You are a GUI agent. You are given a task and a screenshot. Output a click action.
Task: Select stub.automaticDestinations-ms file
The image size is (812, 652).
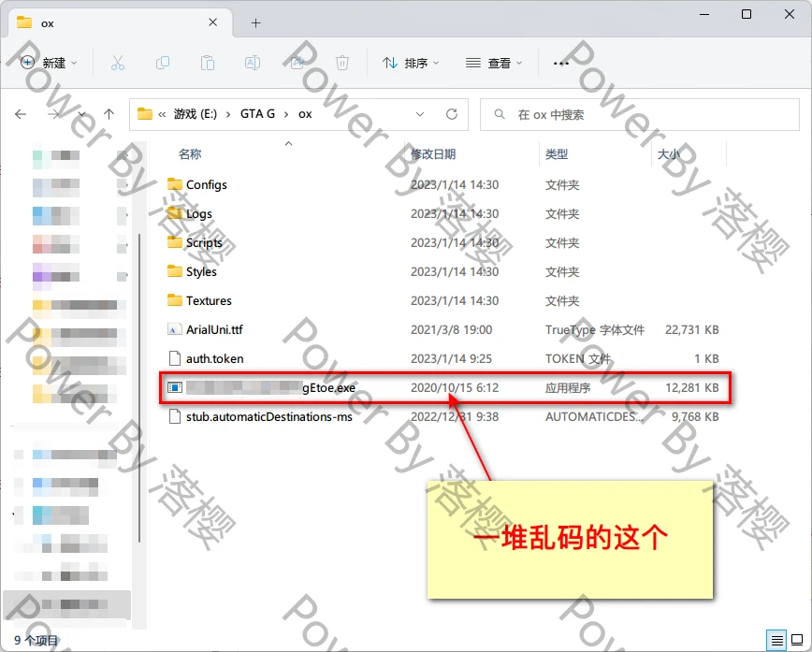tap(269, 417)
